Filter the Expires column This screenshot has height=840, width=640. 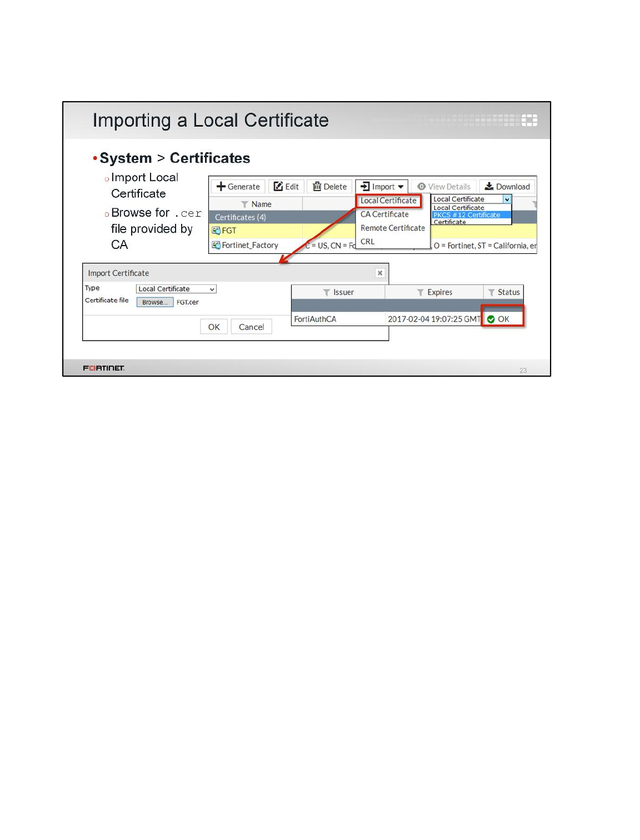click(421, 292)
